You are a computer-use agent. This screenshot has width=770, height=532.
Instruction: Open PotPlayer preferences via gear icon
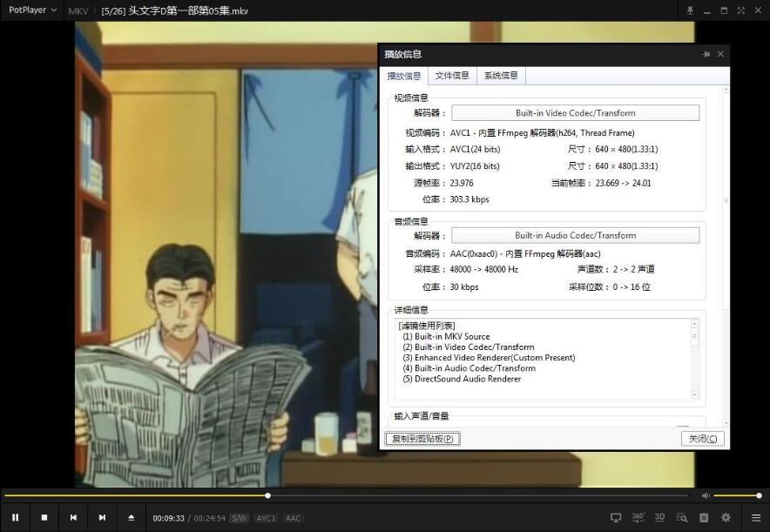(x=726, y=517)
